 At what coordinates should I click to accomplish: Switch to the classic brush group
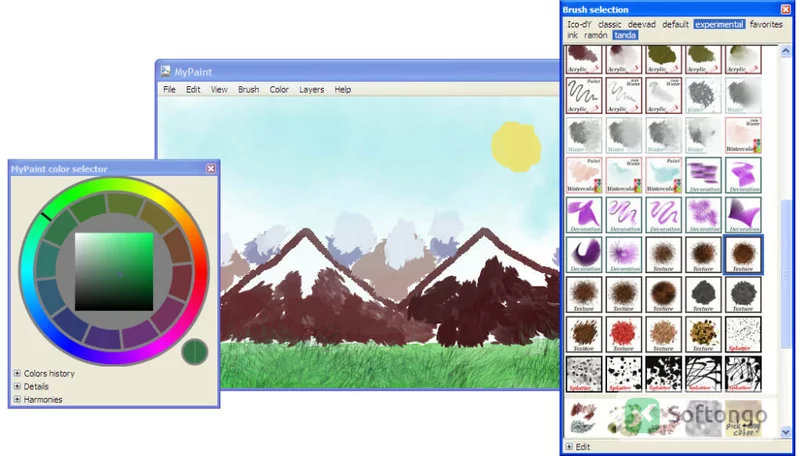pos(610,24)
